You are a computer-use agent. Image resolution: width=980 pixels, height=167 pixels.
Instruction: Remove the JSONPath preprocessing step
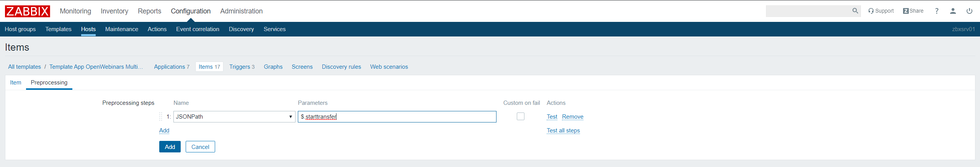[x=573, y=117]
